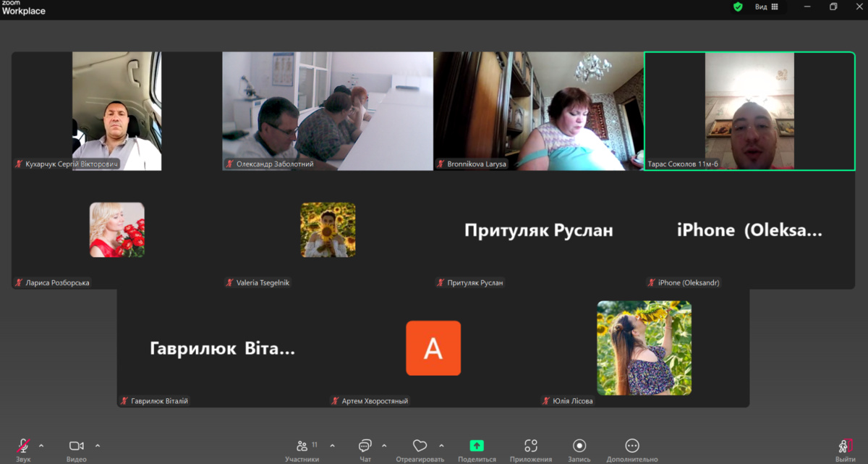Click Гаврилюк Віталій name label

coord(160,401)
